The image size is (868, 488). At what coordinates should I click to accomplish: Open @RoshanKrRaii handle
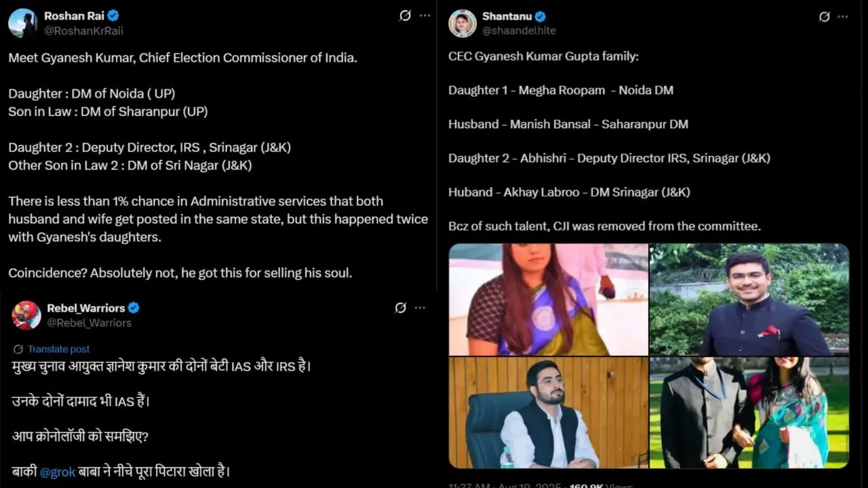(x=83, y=30)
